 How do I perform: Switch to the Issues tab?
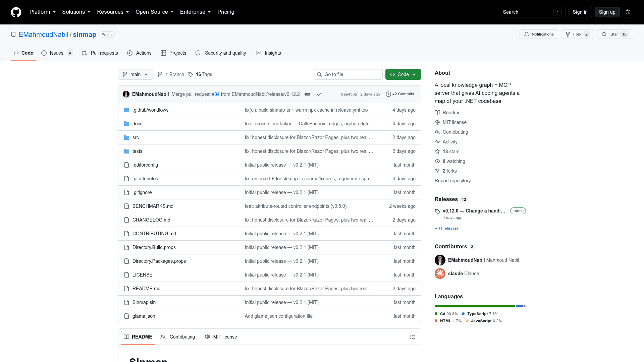(57, 53)
